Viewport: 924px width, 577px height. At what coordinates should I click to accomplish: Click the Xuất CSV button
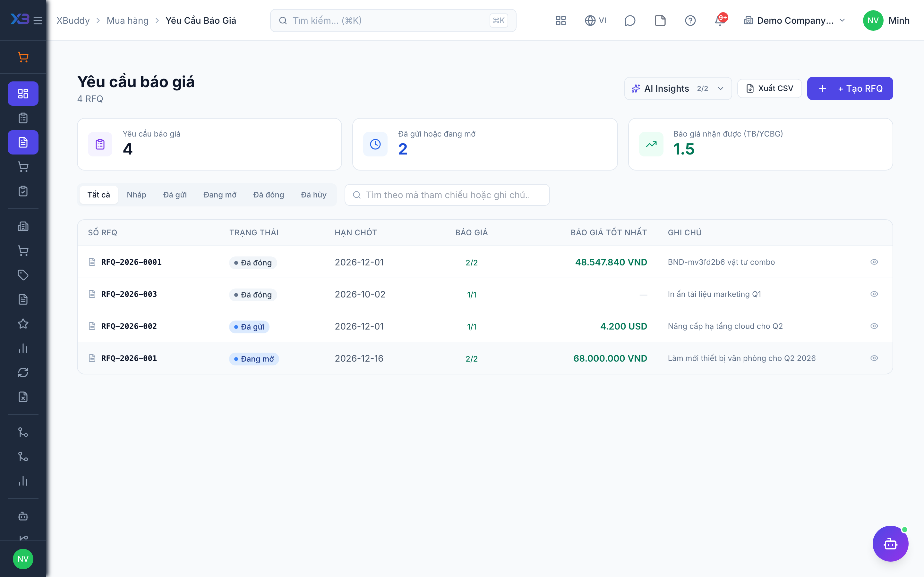(769, 88)
